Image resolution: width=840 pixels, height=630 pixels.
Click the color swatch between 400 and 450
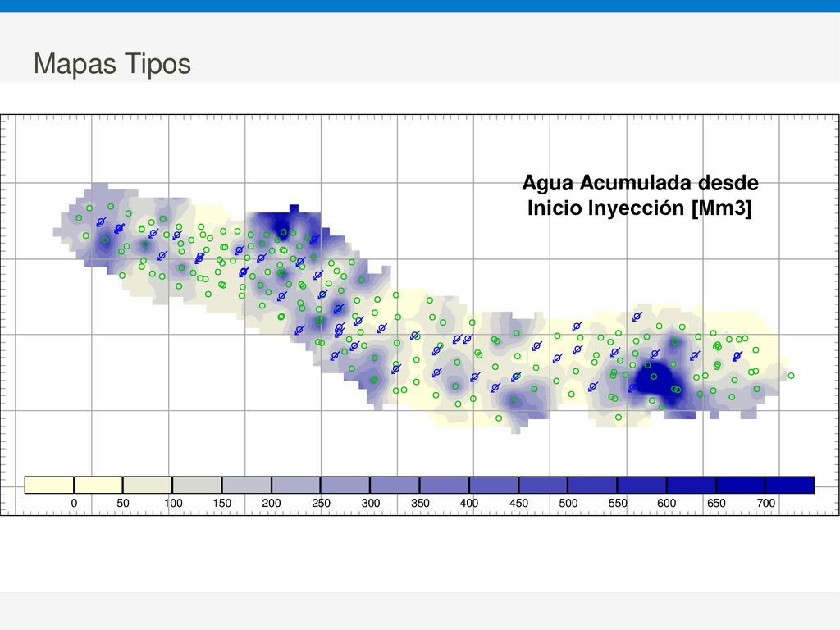(x=494, y=485)
